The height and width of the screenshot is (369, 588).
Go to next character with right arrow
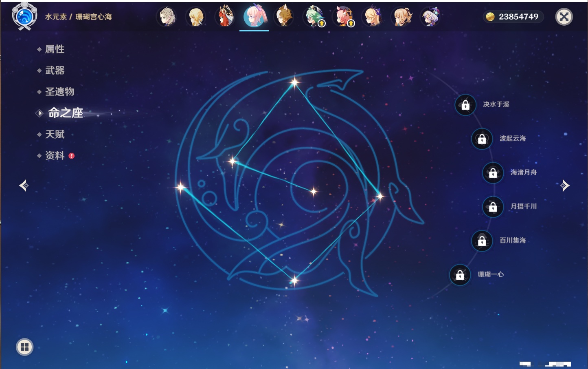point(565,186)
